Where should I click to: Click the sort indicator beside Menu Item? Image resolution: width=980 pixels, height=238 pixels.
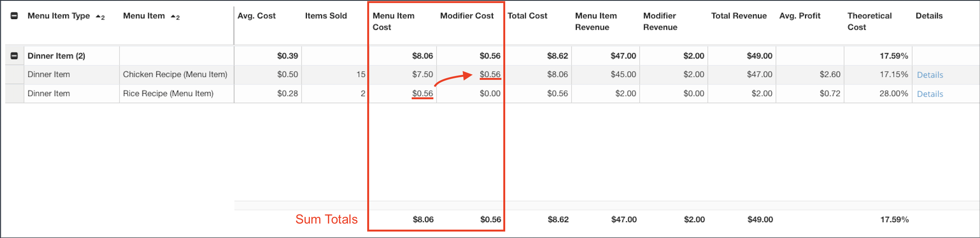[x=175, y=16]
